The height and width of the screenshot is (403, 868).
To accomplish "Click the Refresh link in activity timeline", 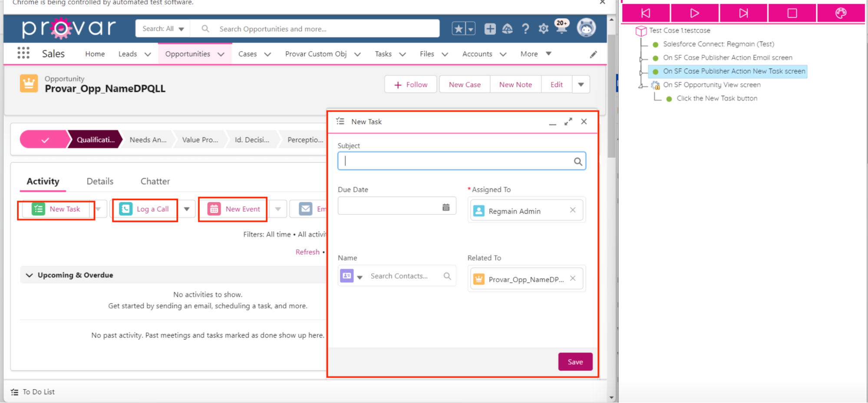I will pyautogui.click(x=307, y=252).
